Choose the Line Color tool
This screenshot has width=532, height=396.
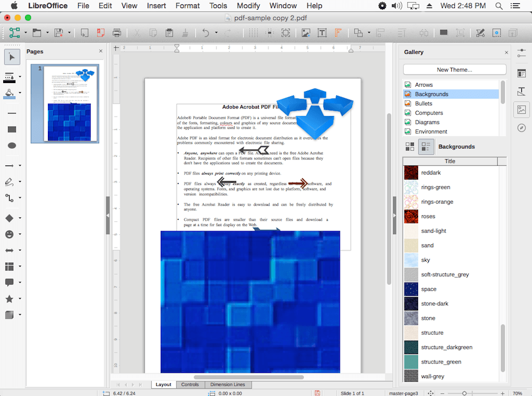(9, 77)
